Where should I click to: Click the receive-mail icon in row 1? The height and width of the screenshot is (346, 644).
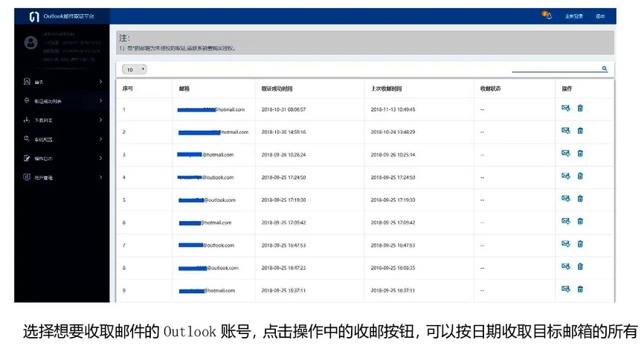pyautogui.click(x=566, y=109)
